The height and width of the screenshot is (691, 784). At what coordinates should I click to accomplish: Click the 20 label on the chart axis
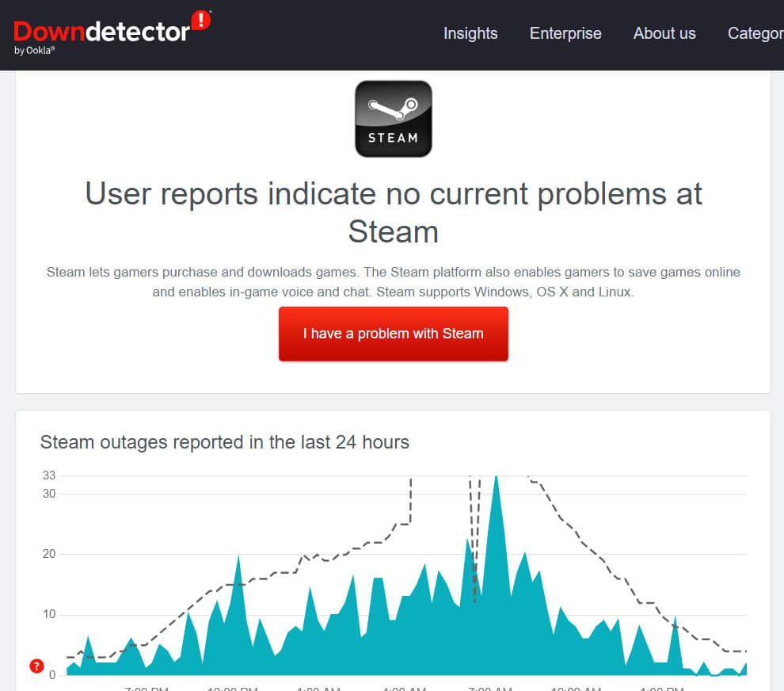(x=49, y=553)
